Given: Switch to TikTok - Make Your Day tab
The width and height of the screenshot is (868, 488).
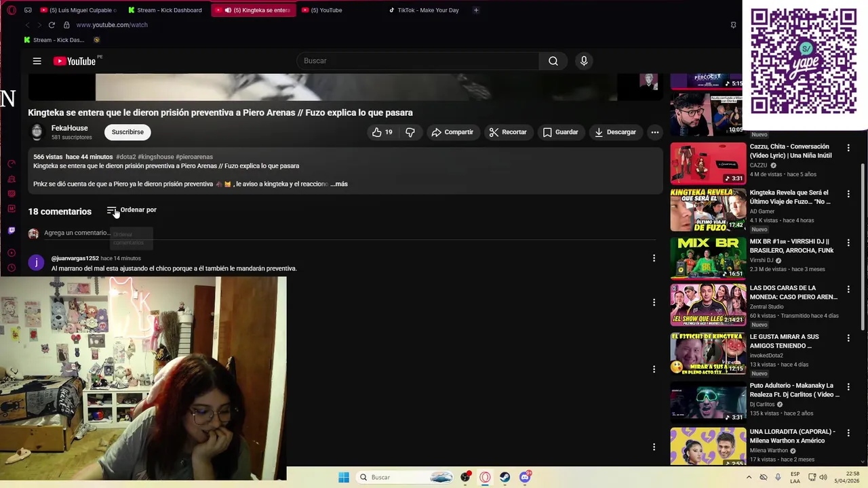Looking at the screenshot, I should (424, 10).
